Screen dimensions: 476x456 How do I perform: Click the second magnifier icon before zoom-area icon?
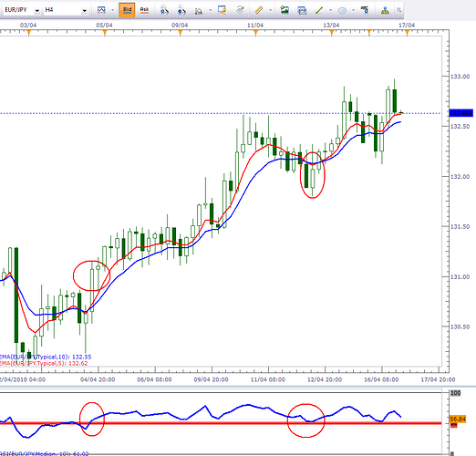tap(181, 10)
